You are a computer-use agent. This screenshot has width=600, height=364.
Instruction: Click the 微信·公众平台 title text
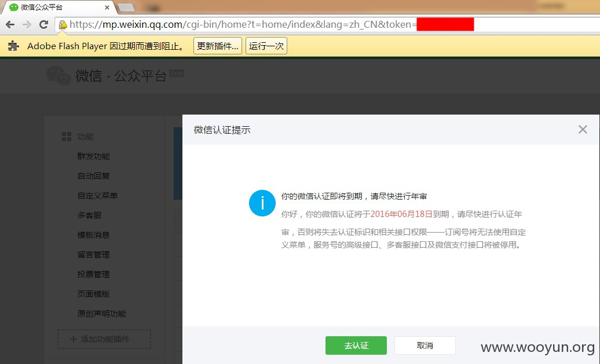121,76
